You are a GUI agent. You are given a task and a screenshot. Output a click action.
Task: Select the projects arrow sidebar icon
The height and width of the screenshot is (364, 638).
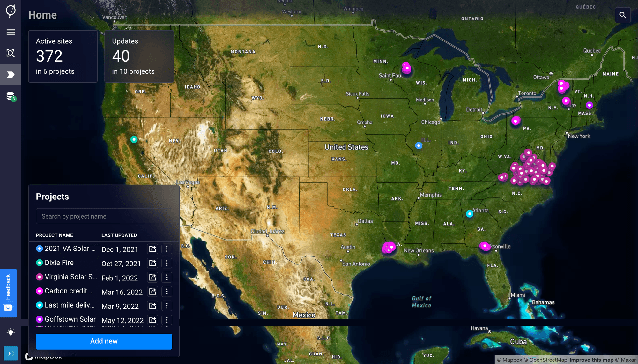[11, 75]
